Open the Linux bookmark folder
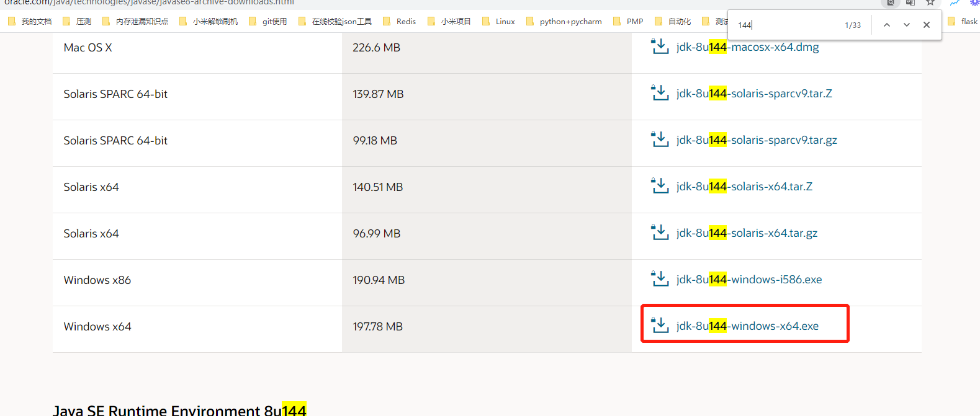 (x=499, y=21)
